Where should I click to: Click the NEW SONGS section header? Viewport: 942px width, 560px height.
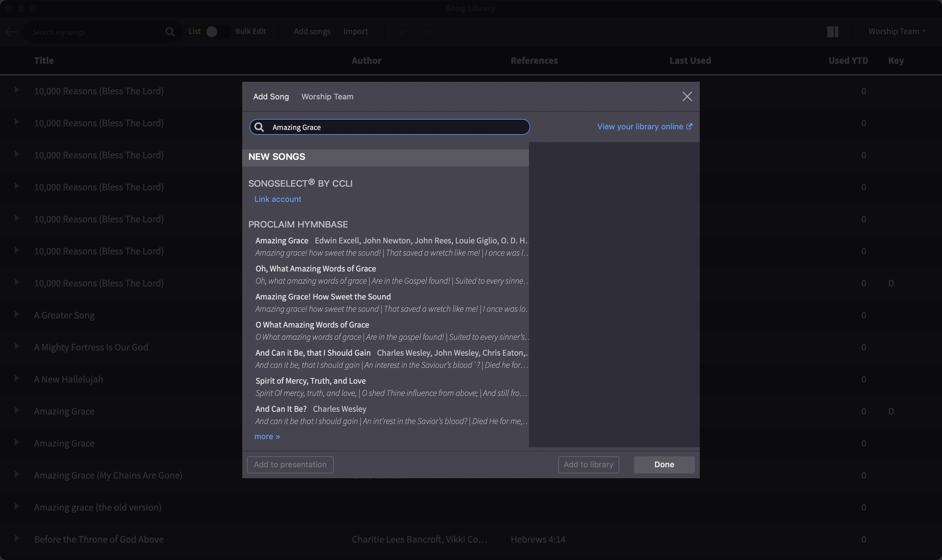(x=385, y=157)
